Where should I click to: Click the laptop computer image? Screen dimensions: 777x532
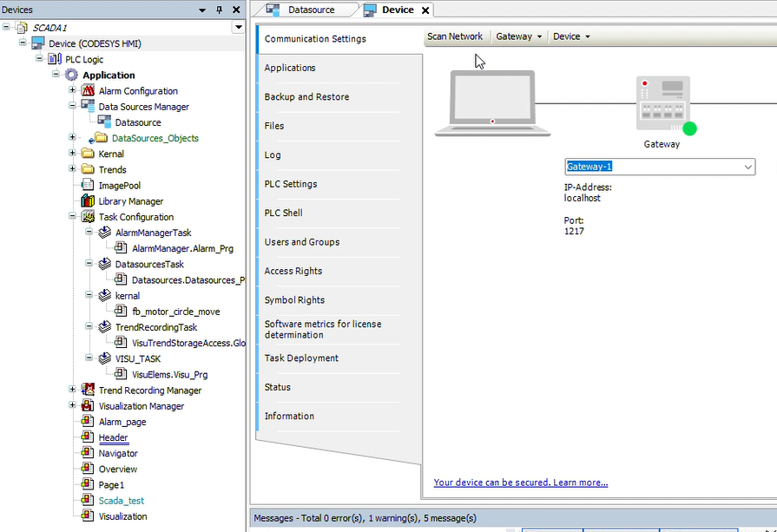[x=492, y=103]
